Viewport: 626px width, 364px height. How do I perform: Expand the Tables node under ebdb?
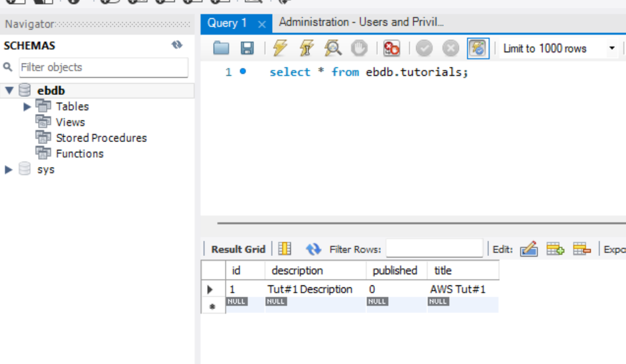point(27,107)
